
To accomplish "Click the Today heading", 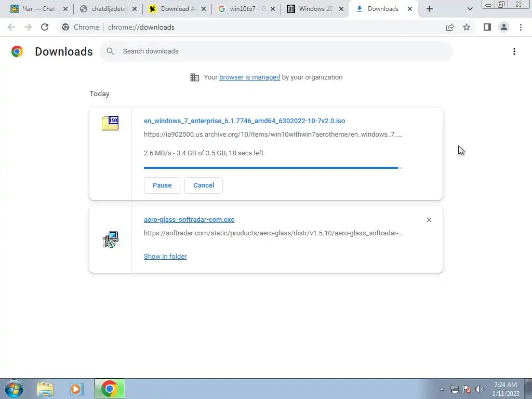I will click(99, 94).
